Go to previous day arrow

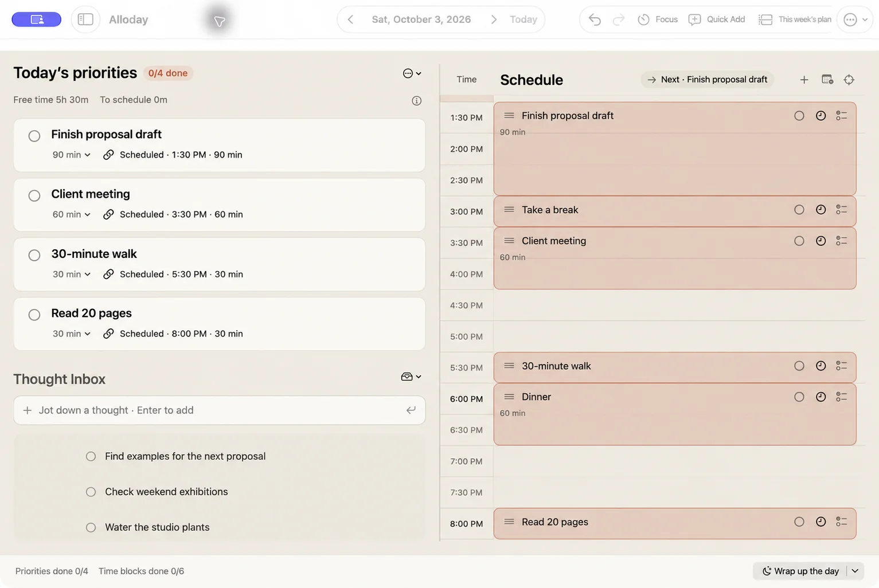(350, 19)
